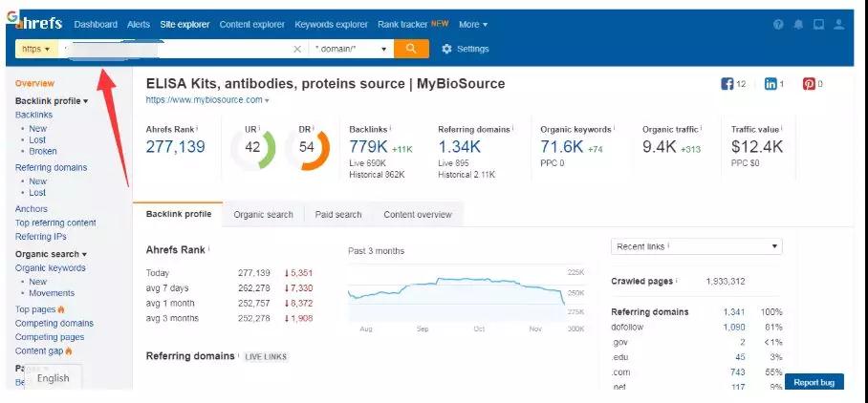This screenshot has height=403, width=868.
Task: Open Keywords explorer in the top menu
Action: click(330, 24)
